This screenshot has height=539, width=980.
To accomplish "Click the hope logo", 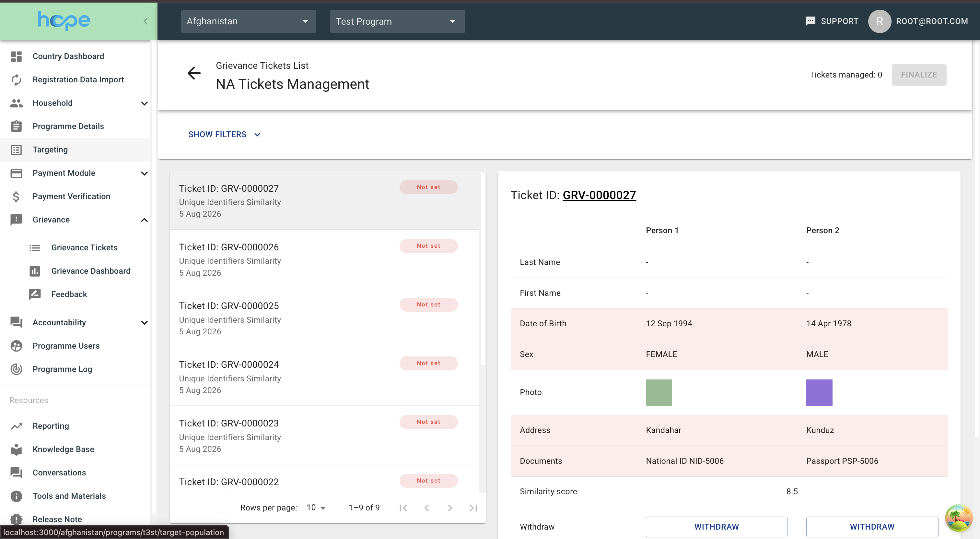I will click(64, 20).
